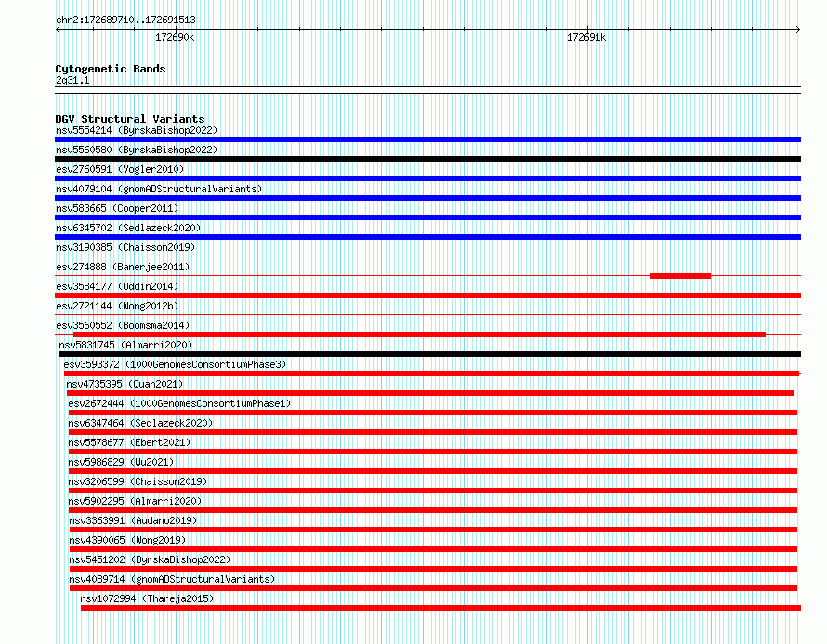827x644 pixels.
Task: Click red bar under nsv5902295
Action: [433, 510]
